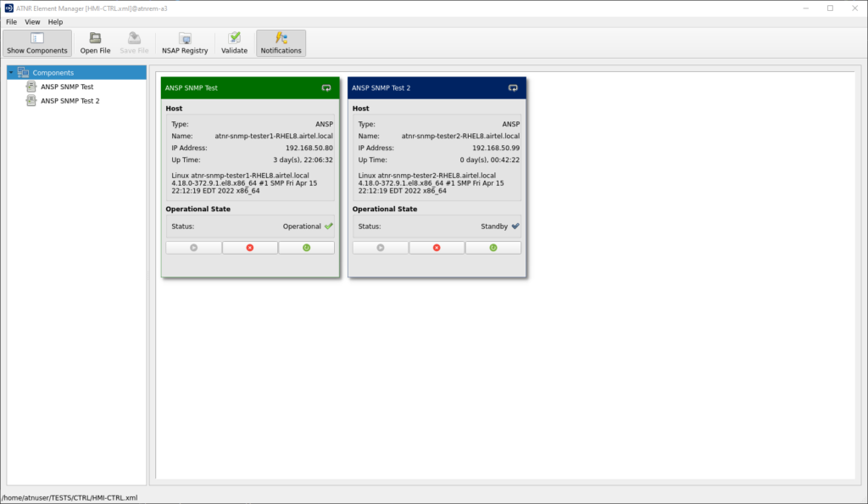The height and width of the screenshot is (504, 868).
Task: Collapse the Components tree node
Action: [x=10, y=73]
